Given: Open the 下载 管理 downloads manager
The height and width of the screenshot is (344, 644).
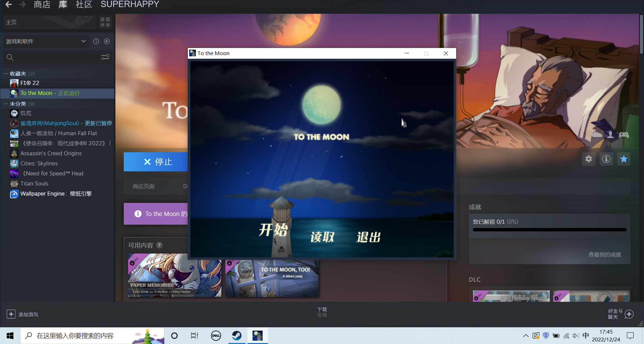Looking at the screenshot, I should tap(322, 312).
